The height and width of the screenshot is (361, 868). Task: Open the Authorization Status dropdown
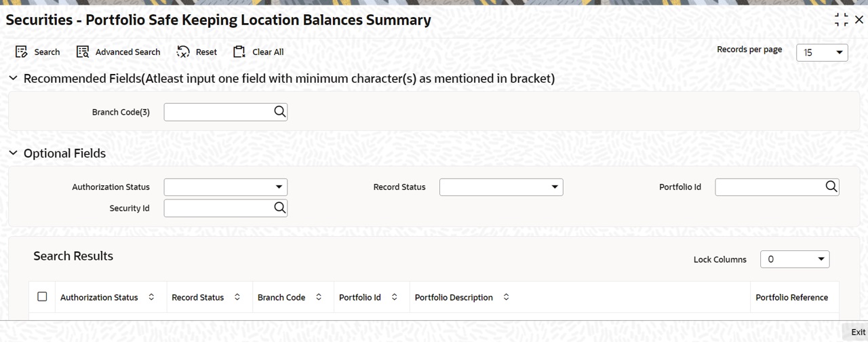click(226, 187)
